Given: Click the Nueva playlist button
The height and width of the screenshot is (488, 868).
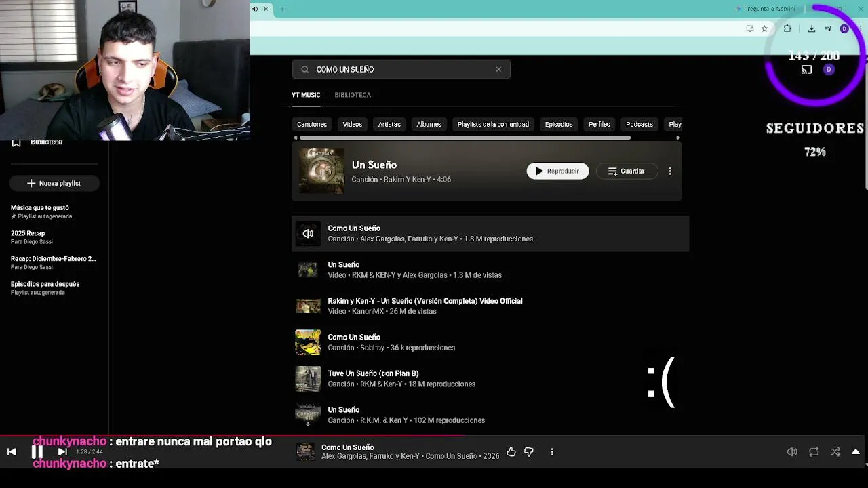Looking at the screenshot, I should pyautogui.click(x=54, y=183).
